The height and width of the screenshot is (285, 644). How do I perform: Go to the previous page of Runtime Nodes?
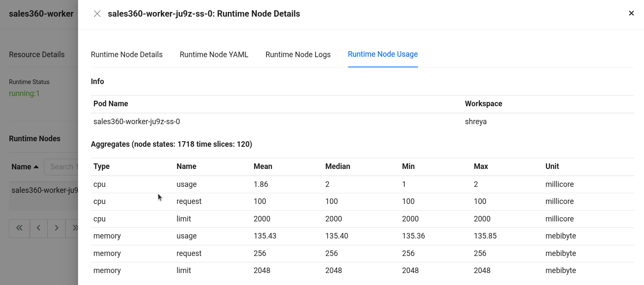click(x=38, y=228)
